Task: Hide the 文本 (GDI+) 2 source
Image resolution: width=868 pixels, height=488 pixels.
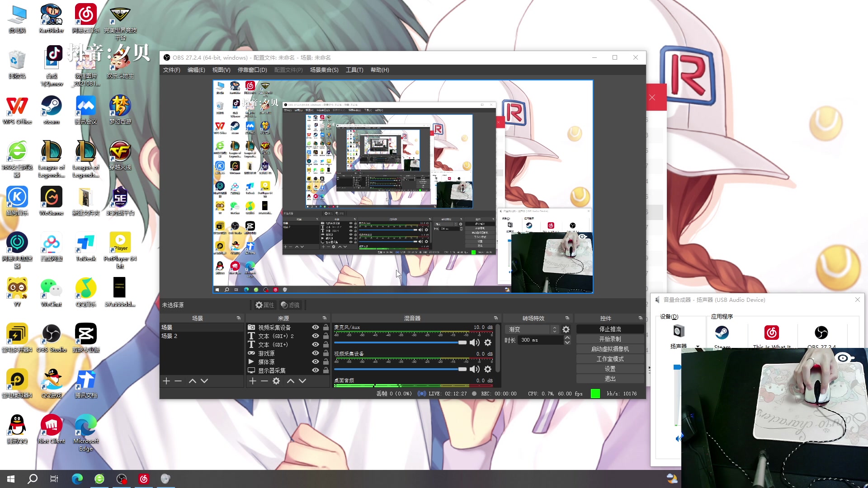Action: pos(316,336)
